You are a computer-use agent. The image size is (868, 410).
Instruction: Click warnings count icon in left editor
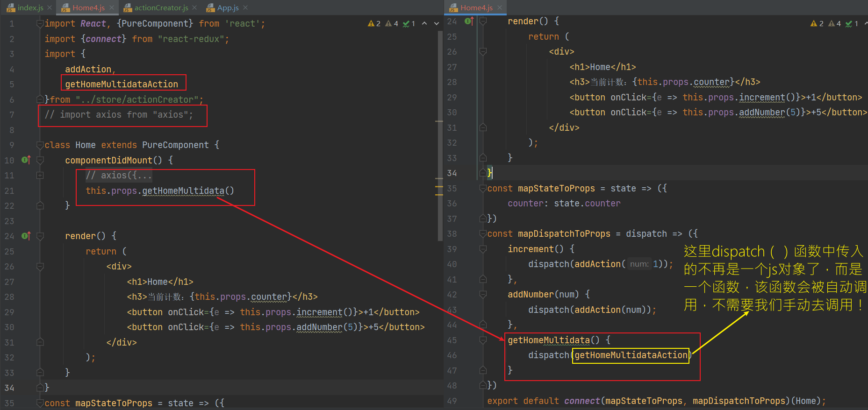(x=374, y=23)
